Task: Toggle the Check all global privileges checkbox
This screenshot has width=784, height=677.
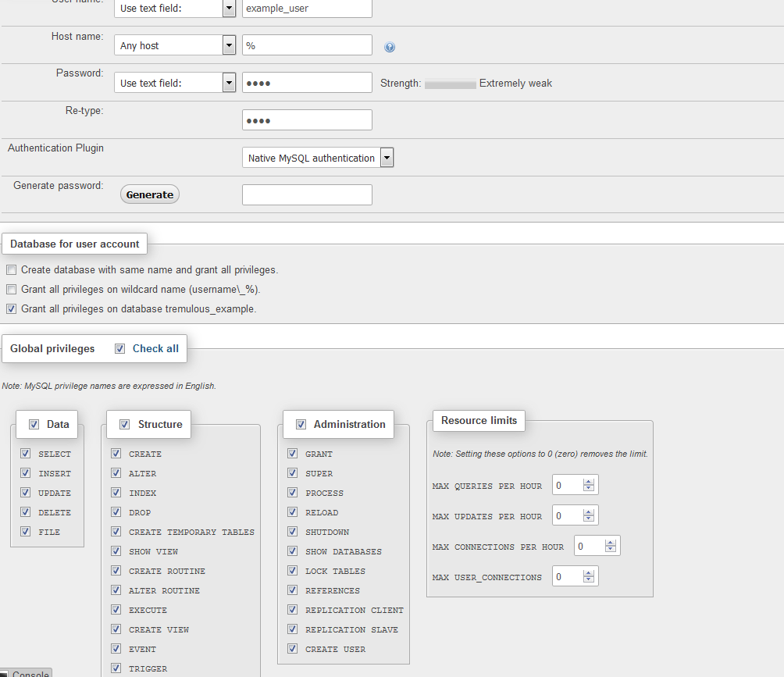Action: coord(119,349)
